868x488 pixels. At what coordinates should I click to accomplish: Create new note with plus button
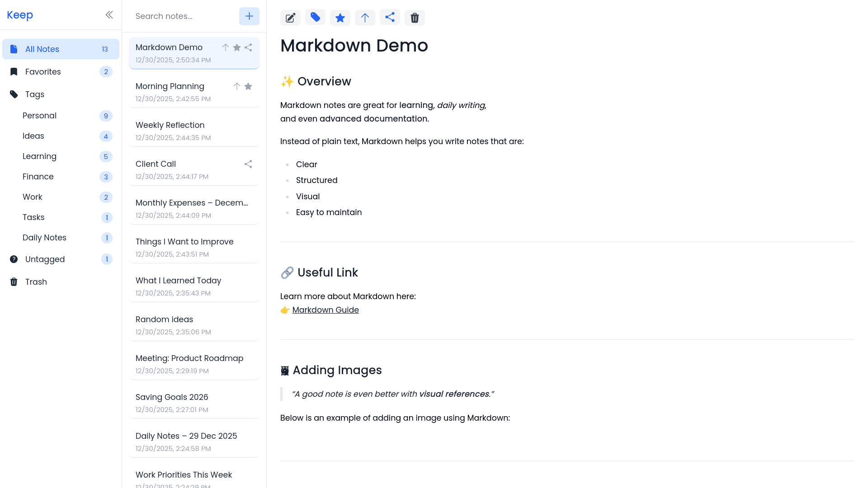(249, 16)
